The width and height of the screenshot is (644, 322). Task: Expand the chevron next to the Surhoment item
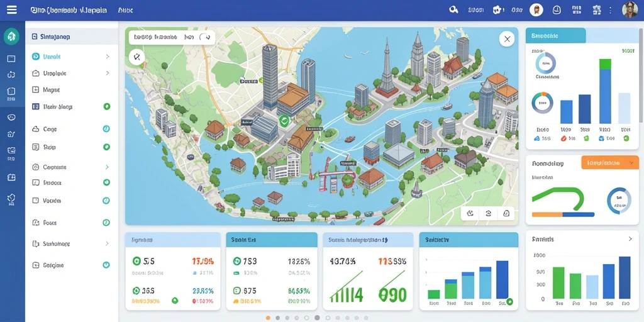pos(107,243)
